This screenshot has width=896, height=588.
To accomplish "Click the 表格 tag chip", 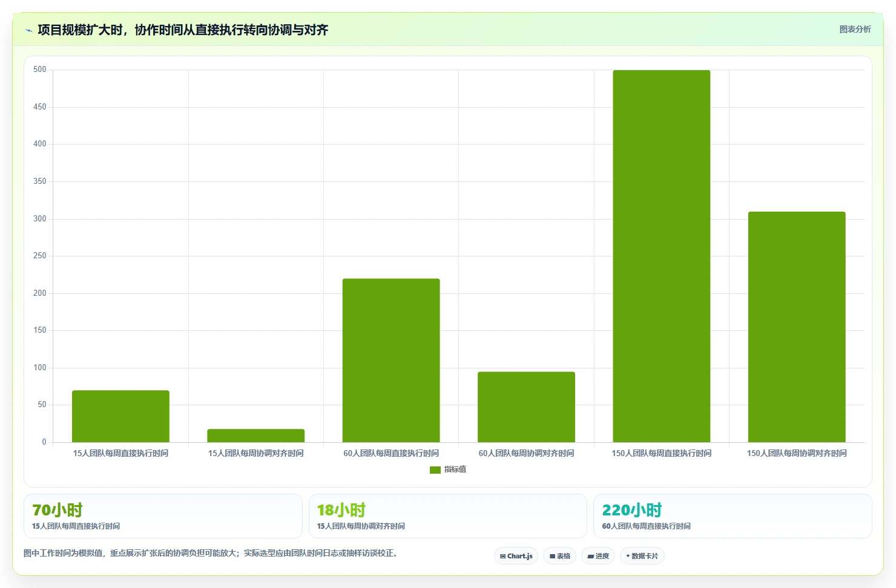I will tap(559, 556).
